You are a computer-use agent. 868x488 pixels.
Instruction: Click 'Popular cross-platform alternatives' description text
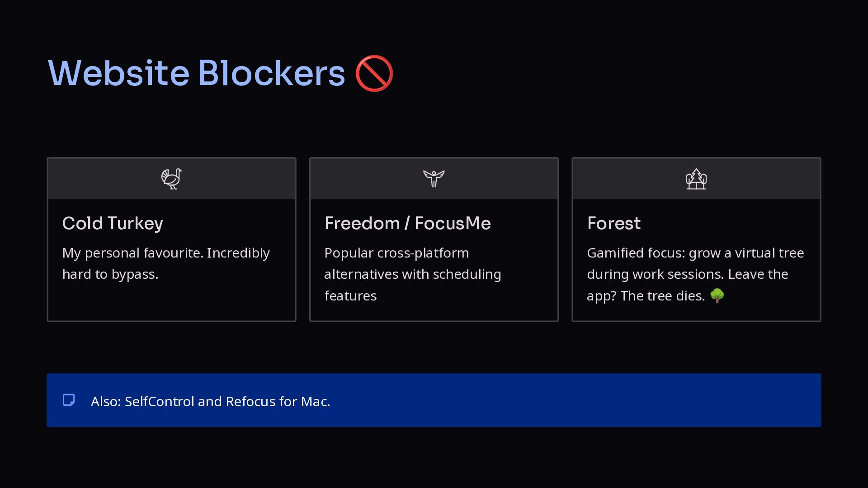tap(413, 274)
